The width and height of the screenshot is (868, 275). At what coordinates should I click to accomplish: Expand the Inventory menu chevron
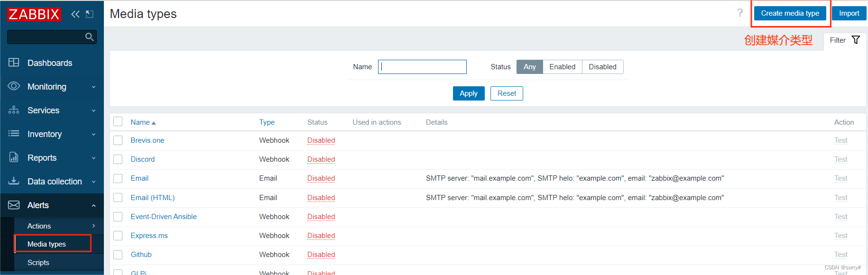click(93, 135)
